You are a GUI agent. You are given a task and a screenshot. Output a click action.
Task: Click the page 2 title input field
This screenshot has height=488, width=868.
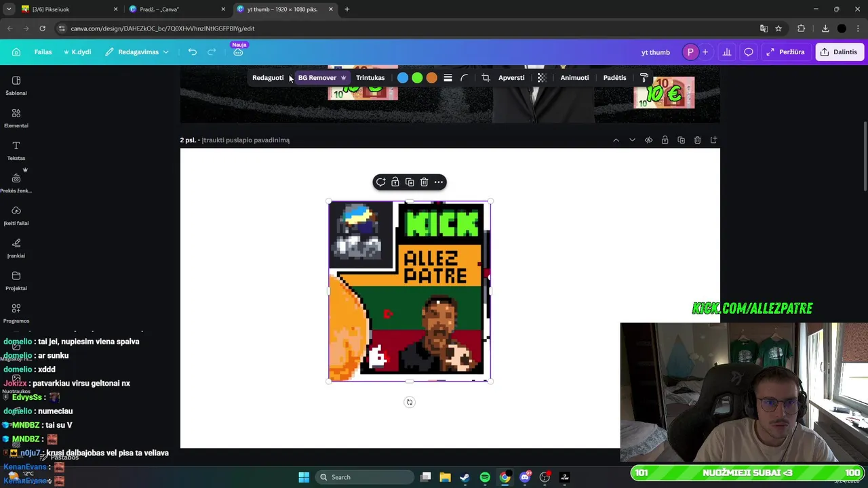click(245, 140)
